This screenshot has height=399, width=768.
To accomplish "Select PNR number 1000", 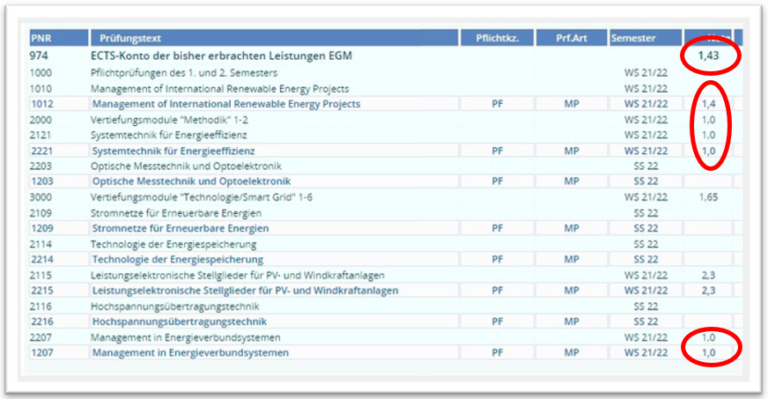I will coord(41,73).
